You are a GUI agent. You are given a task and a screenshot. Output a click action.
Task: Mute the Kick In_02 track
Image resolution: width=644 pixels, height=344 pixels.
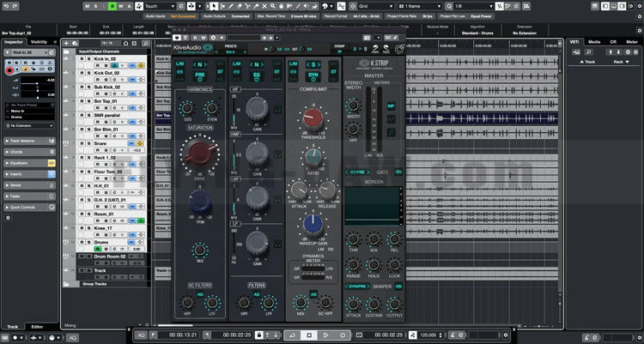click(x=82, y=59)
